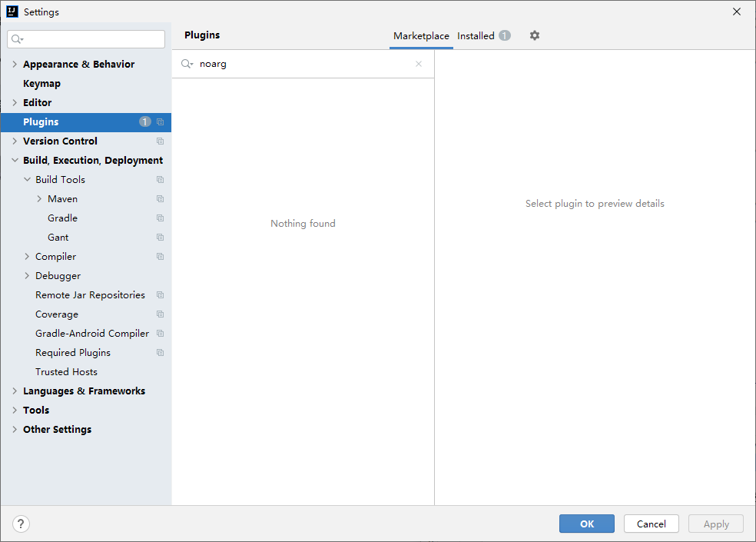Dismiss the dialog with Cancel
Viewport: 756px width, 542px height.
pyautogui.click(x=651, y=524)
